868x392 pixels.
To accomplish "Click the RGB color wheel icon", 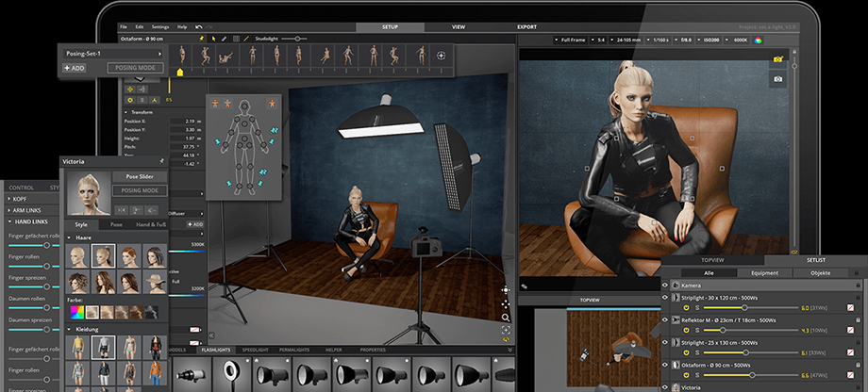I will pos(759,40).
